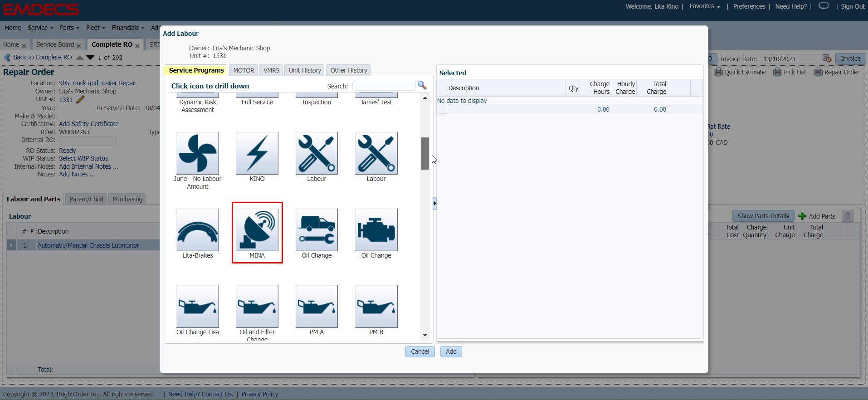Open the Oil Change Lisa program icon
The image size is (868, 400).
coord(198,307)
